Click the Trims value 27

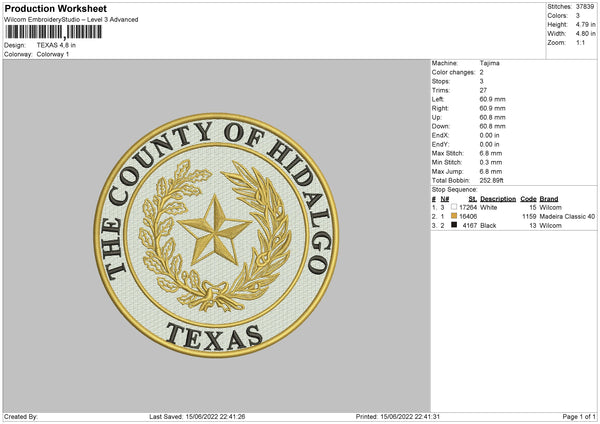(483, 90)
